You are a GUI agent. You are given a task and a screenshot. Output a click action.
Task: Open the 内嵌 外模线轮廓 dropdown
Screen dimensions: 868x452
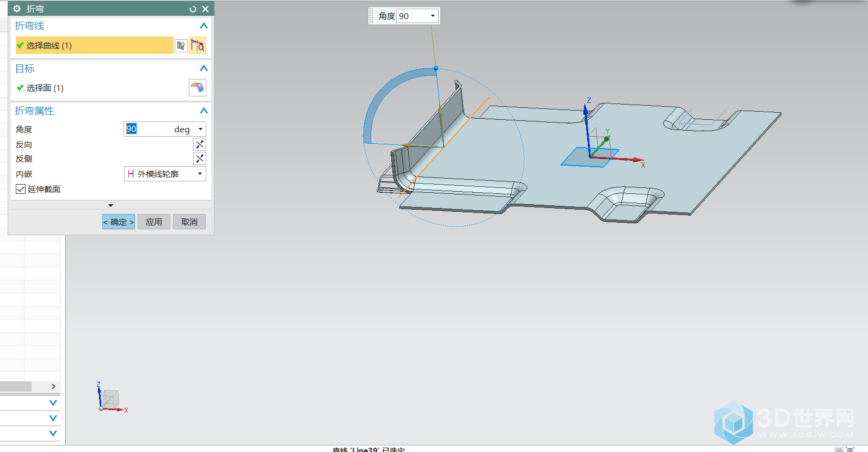[165, 174]
